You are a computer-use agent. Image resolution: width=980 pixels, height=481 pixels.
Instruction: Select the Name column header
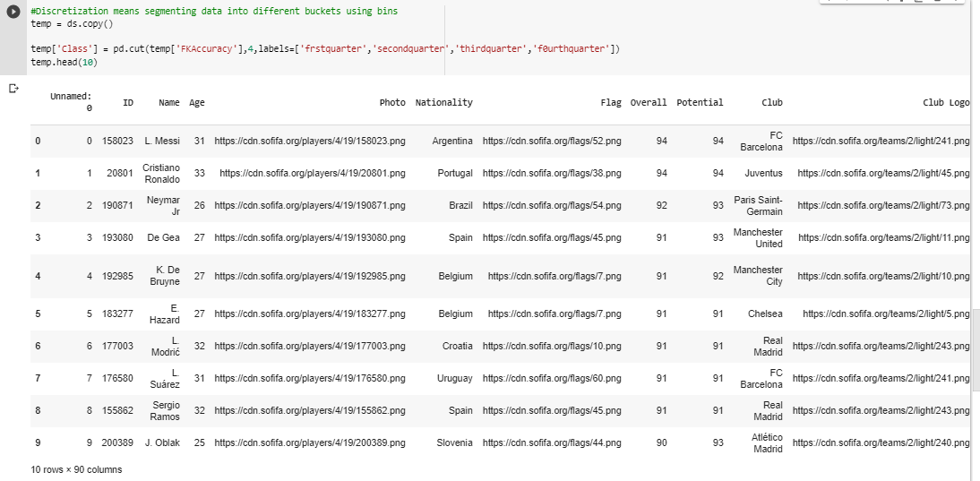pos(169,102)
